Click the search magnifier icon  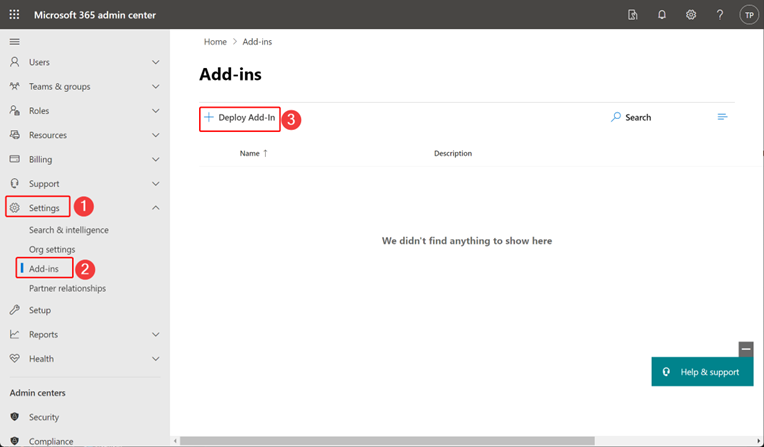tap(616, 117)
